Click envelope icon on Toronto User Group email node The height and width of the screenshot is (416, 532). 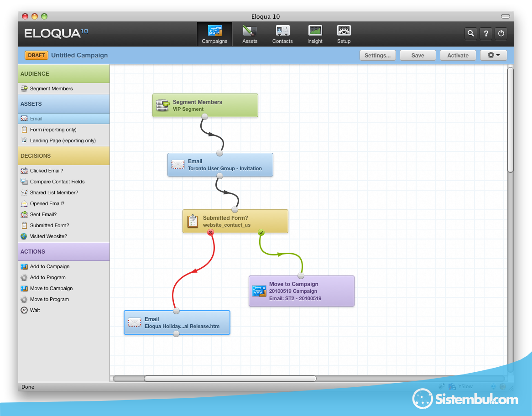click(178, 165)
